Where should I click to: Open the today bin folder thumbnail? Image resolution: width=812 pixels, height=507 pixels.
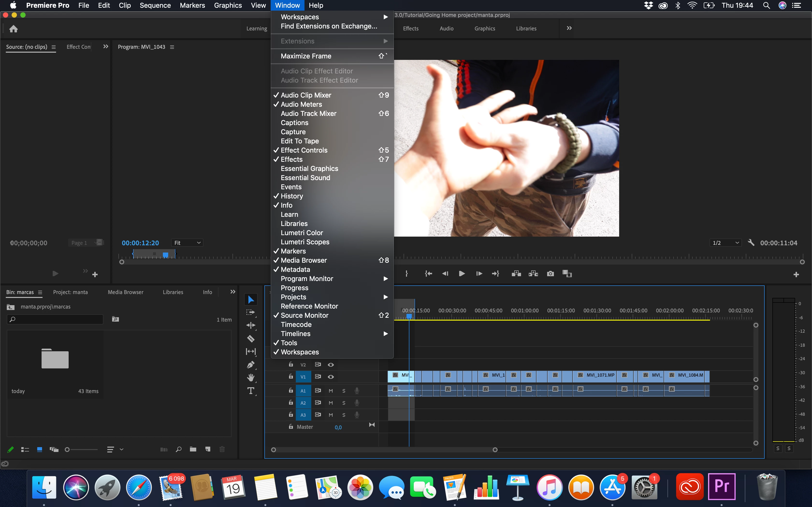55,359
